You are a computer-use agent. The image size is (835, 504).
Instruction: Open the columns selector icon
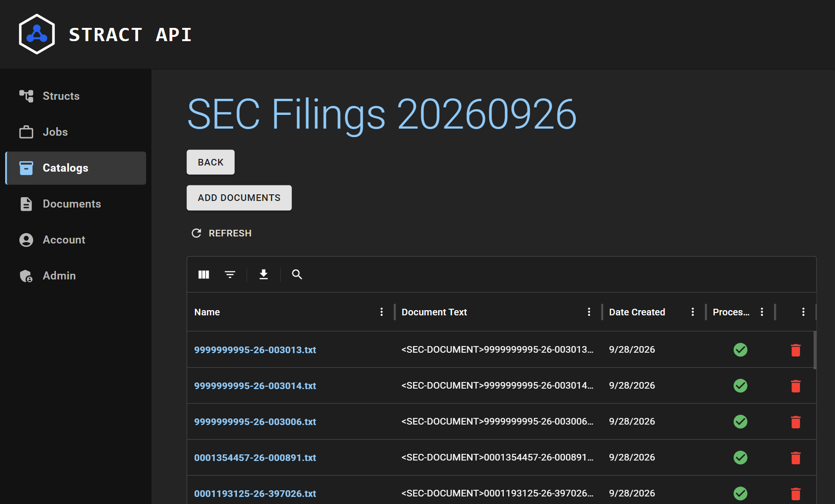pyautogui.click(x=204, y=274)
